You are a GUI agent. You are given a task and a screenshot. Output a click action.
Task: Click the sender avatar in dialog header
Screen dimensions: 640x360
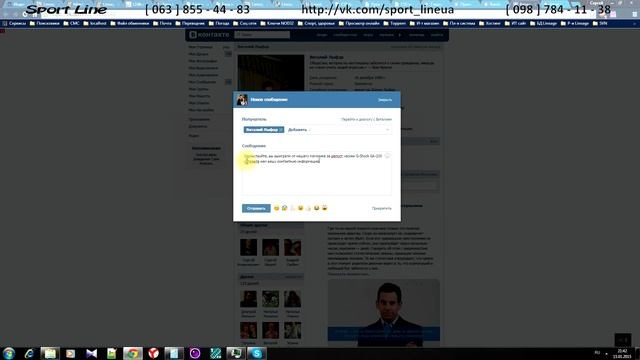pos(242,100)
